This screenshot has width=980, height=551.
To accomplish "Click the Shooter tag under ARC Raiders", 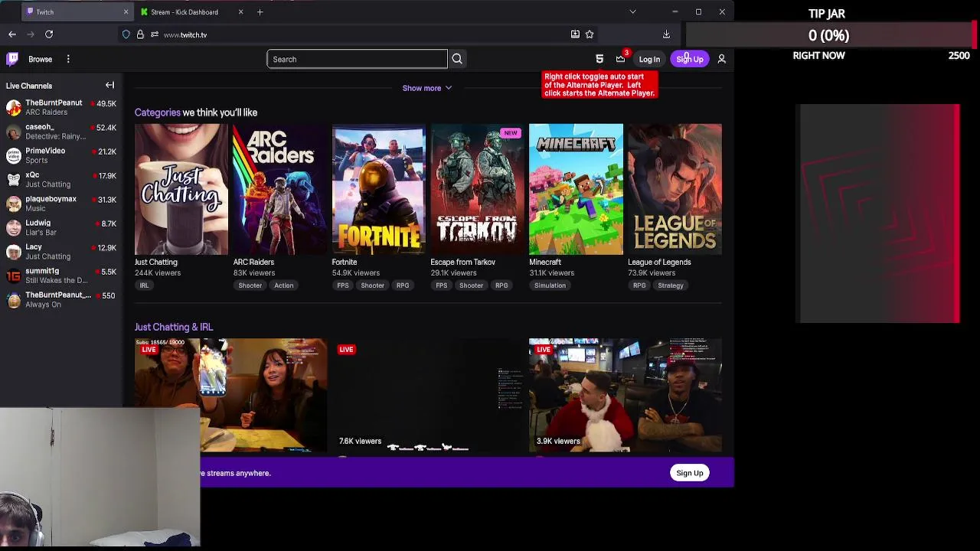I will (250, 285).
